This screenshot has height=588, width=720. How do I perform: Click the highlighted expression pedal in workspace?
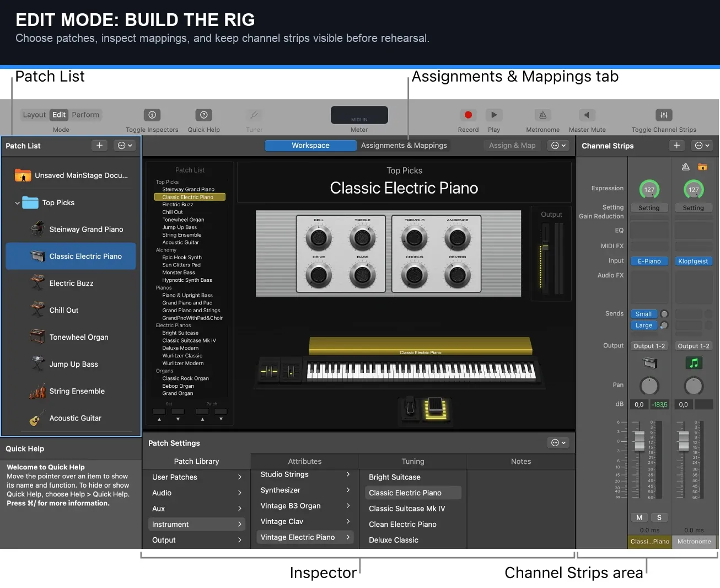tap(436, 409)
